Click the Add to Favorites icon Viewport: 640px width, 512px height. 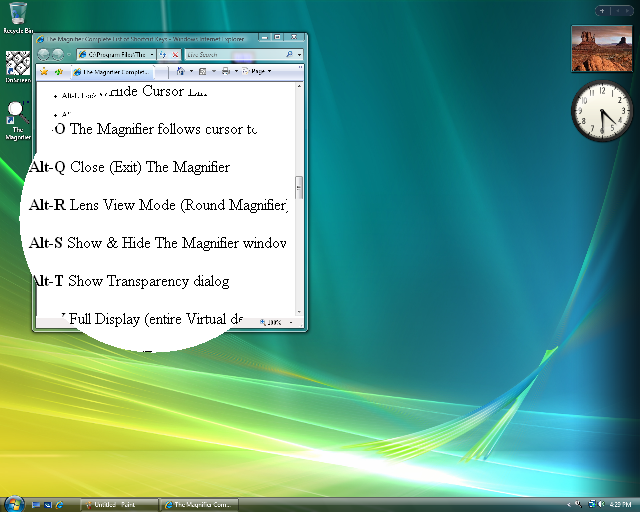(59, 72)
